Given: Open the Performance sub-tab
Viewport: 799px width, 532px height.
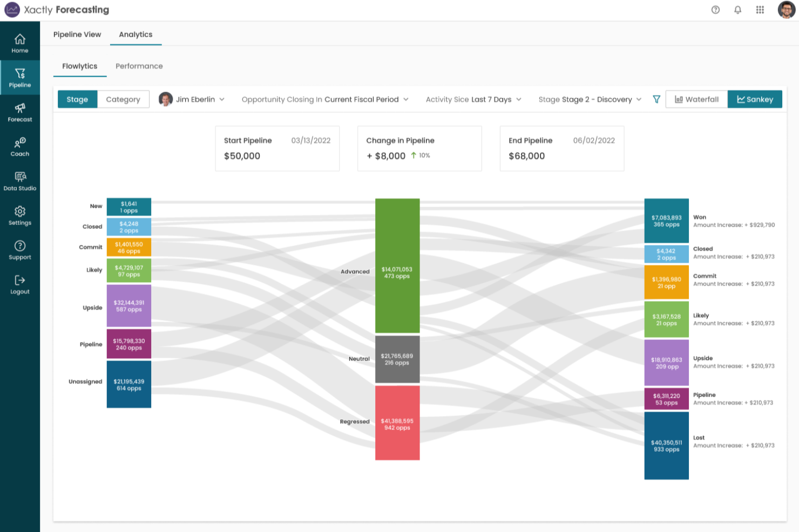Looking at the screenshot, I should click(x=139, y=66).
